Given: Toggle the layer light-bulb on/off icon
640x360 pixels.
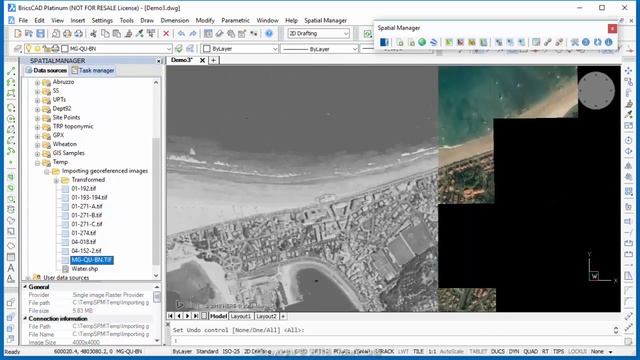Looking at the screenshot, I should (x=28, y=49).
